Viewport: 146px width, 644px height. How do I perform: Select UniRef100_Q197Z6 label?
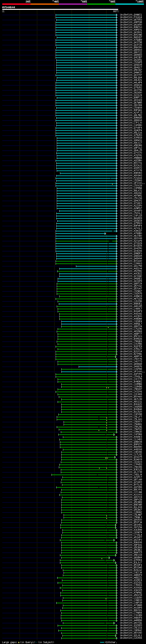(x=131, y=45)
